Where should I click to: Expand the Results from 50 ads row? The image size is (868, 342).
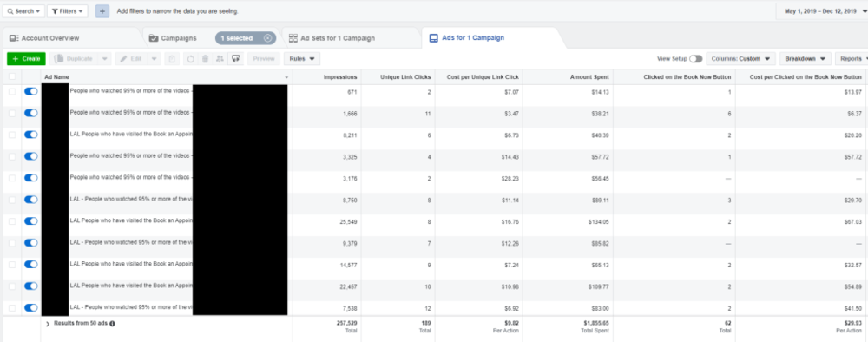[x=48, y=323]
